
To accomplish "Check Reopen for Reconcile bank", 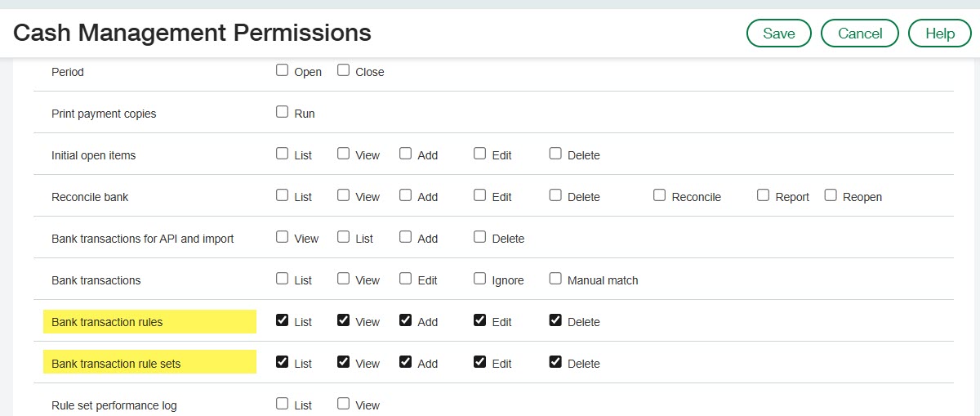I will tap(831, 195).
